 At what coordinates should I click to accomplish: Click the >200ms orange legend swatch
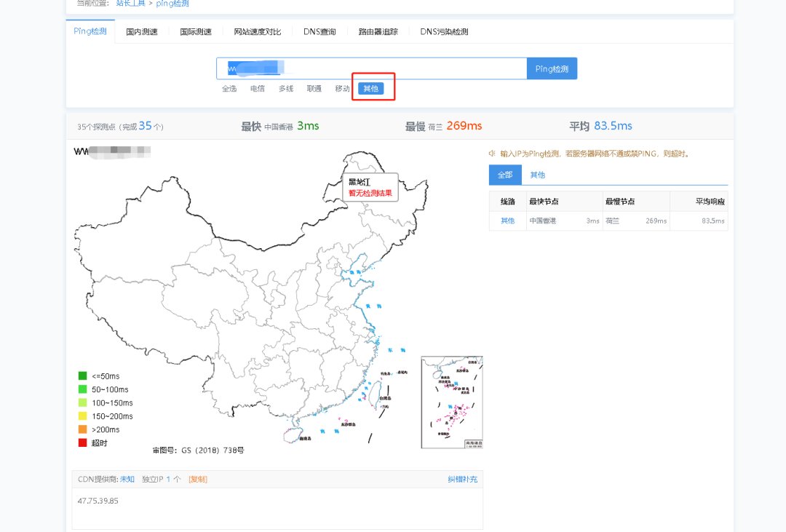point(83,429)
